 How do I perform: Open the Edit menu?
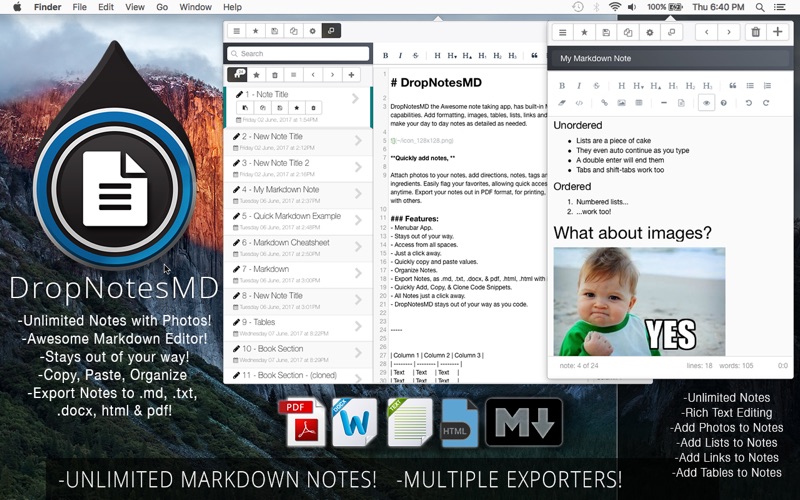pyautogui.click(x=106, y=7)
